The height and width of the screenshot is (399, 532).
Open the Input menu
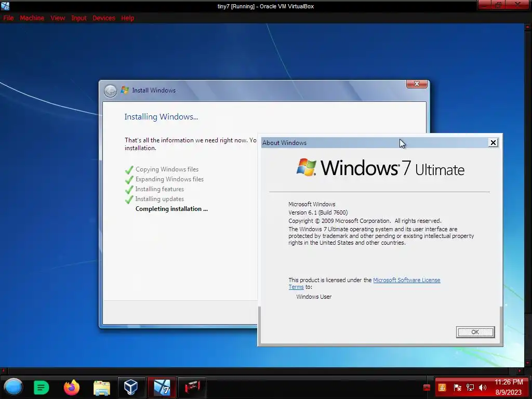79,18
